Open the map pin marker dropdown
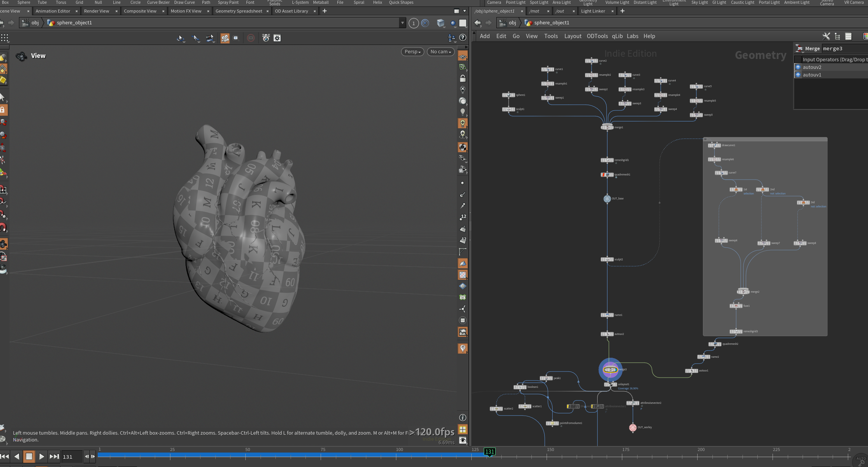This screenshot has width=868, height=467. 463,348
